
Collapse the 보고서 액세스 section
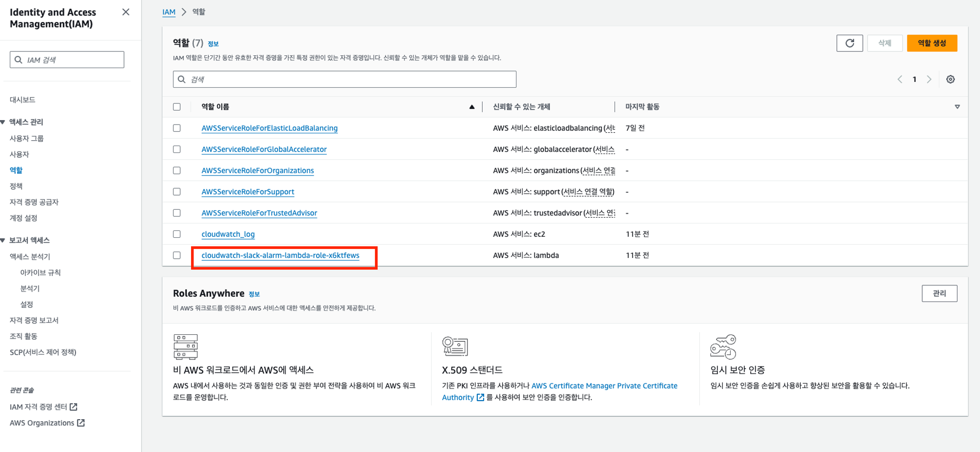pyautogui.click(x=3, y=240)
